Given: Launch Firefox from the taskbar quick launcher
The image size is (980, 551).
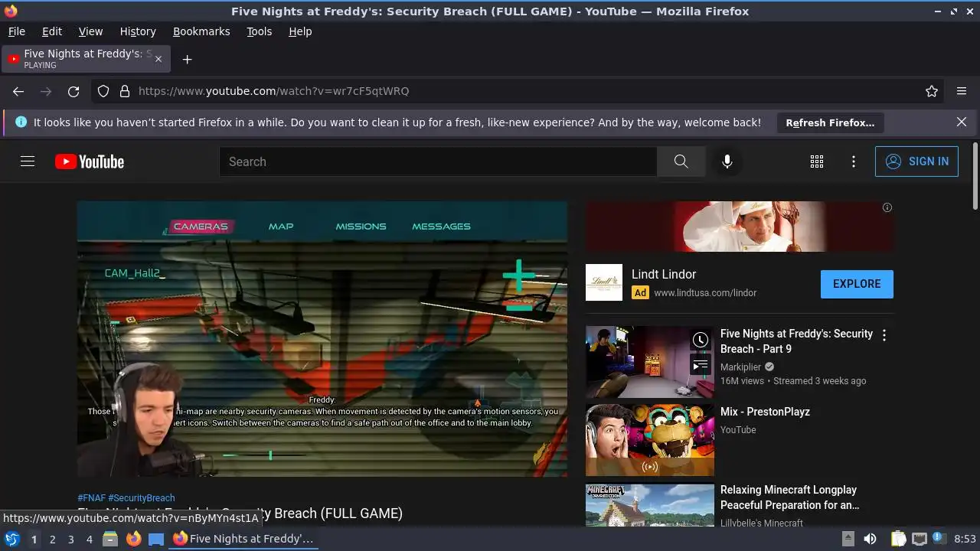Looking at the screenshot, I should click(x=133, y=539).
